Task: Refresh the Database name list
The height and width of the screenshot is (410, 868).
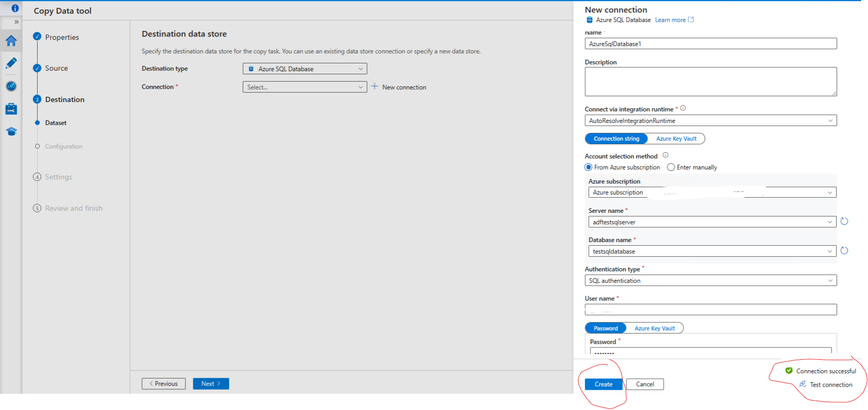Action: pos(844,251)
